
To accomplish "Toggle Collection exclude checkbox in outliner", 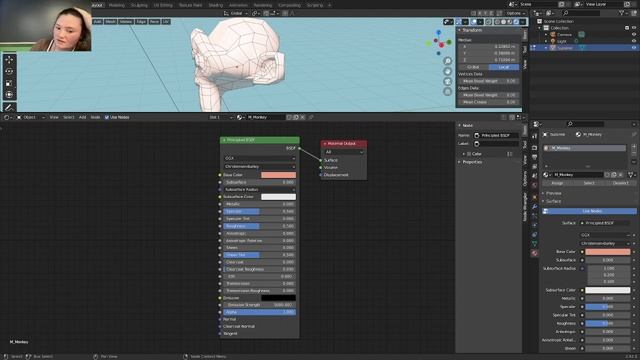I will click(627, 28).
